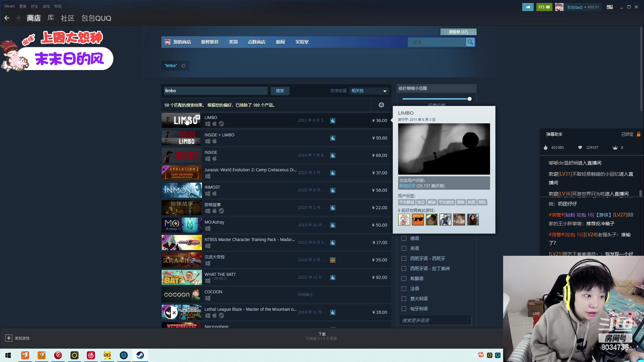
Task: Click the 搜索 search button
Action: pos(280,91)
